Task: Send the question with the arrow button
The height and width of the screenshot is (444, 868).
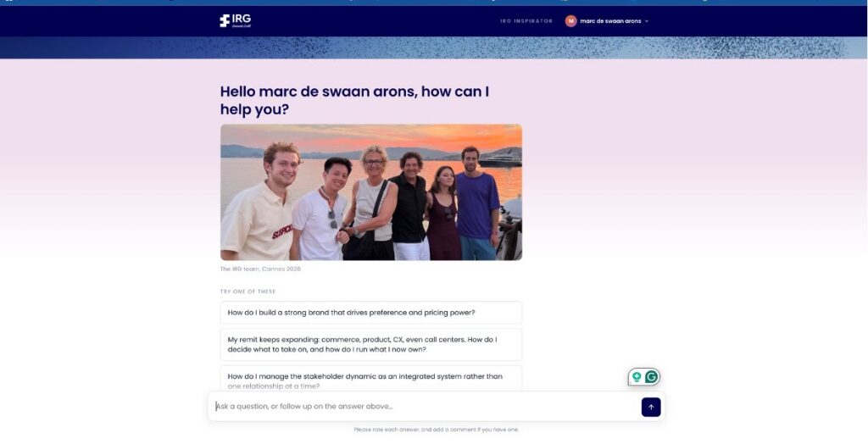Action: pos(651,407)
